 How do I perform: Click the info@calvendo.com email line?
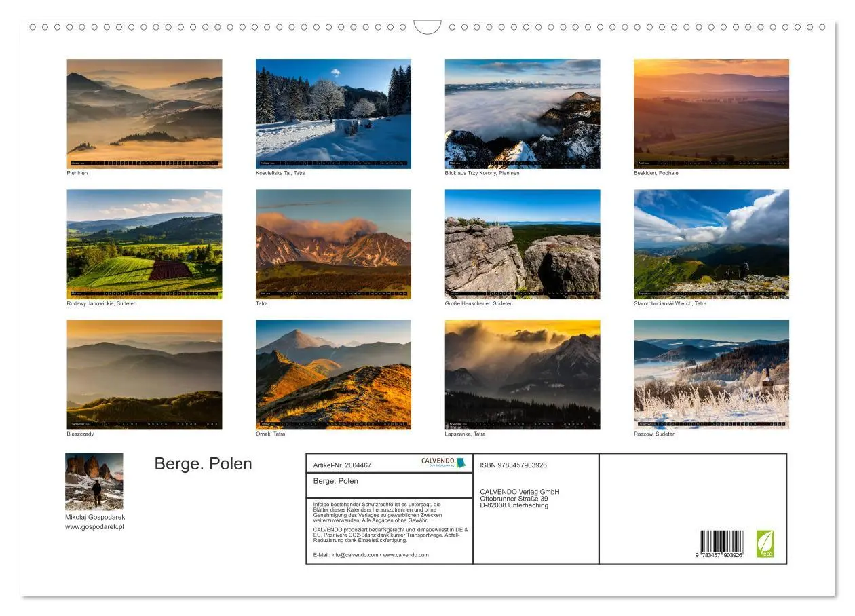pyautogui.click(x=371, y=555)
